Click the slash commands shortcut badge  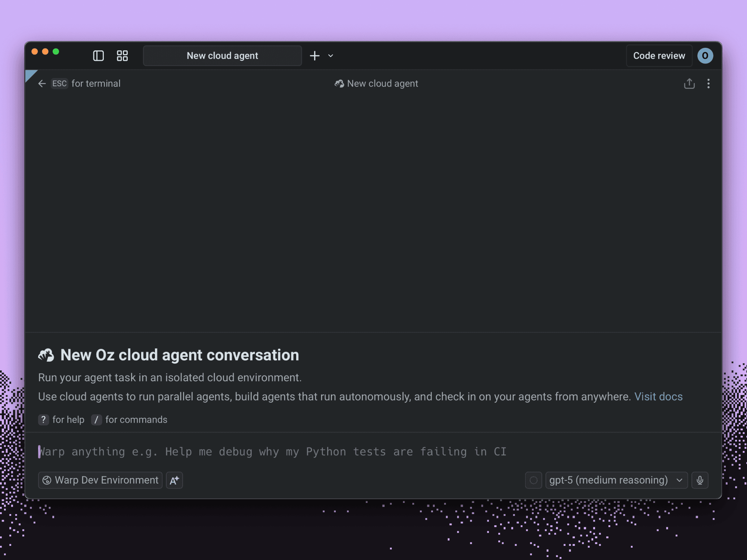(96, 420)
